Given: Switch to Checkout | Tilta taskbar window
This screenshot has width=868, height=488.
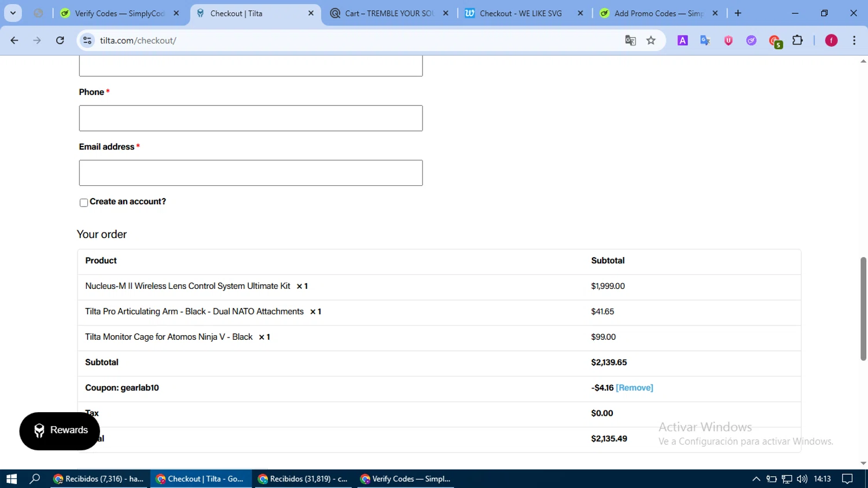Looking at the screenshot, I should [201, 479].
